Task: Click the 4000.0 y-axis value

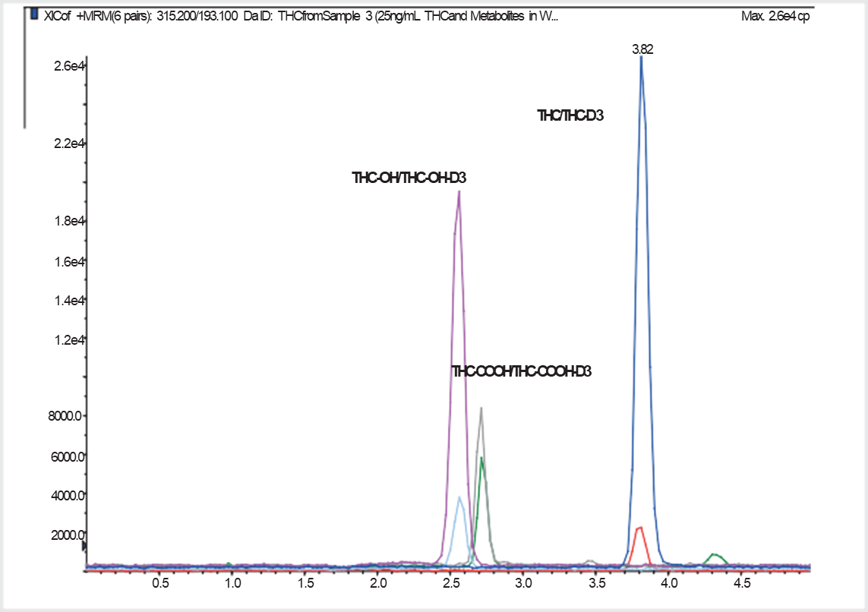Action: 68,495
